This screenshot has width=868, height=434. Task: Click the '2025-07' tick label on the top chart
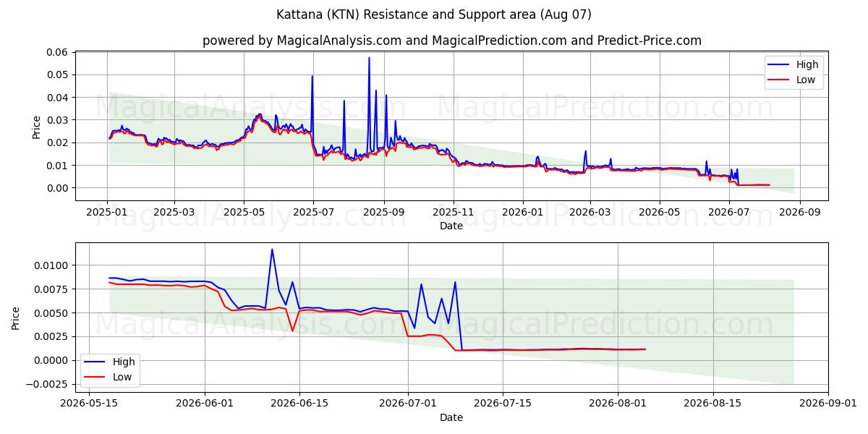pos(313,213)
